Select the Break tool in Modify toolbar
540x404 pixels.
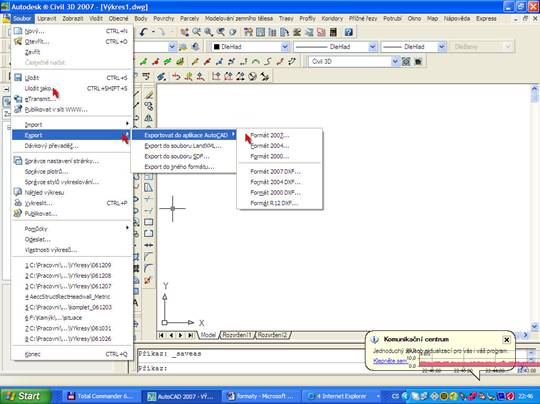tap(148, 234)
